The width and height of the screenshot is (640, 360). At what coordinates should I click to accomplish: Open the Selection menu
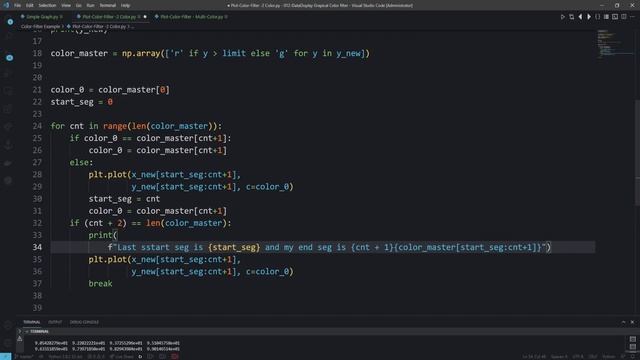coord(47,5)
